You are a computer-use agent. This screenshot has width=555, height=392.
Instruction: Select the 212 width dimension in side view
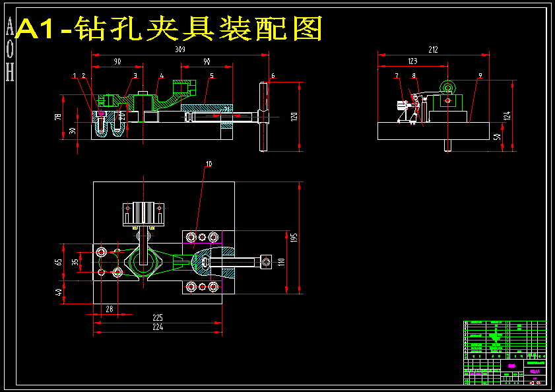click(433, 49)
